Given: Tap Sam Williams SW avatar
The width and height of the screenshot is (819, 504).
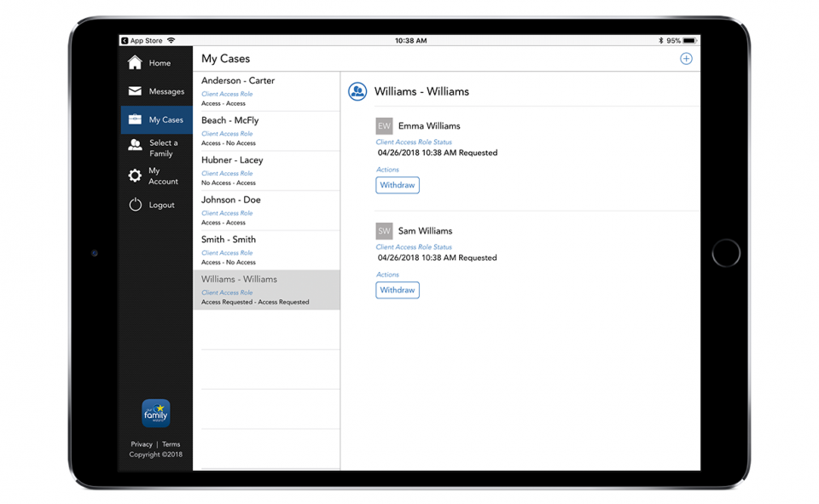Looking at the screenshot, I should (x=384, y=231).
